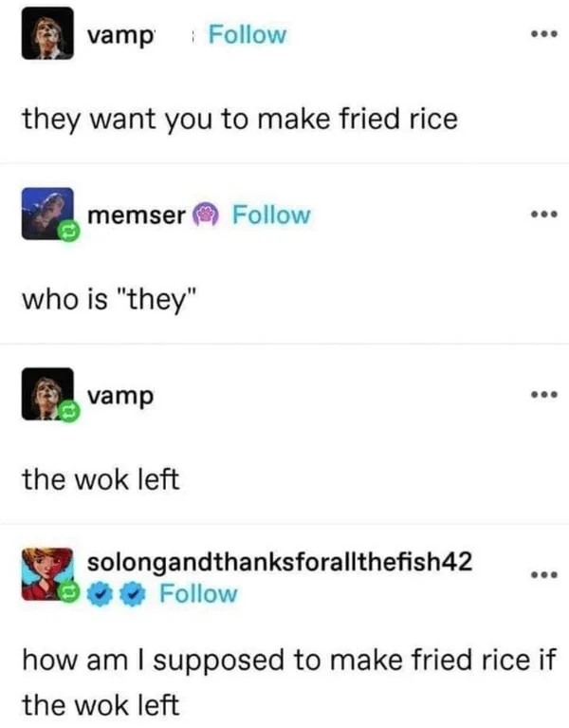
Task: Click the second blue checkmark badge
Action: pyautogui.click(x=133, y=594)
